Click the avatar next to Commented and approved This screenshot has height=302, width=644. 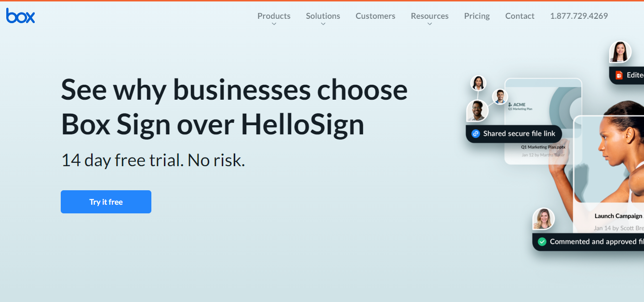[x=544, y=219]
